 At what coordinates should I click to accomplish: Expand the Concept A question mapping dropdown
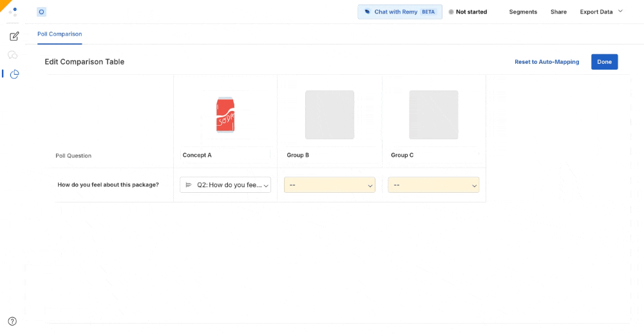point(225,185)
